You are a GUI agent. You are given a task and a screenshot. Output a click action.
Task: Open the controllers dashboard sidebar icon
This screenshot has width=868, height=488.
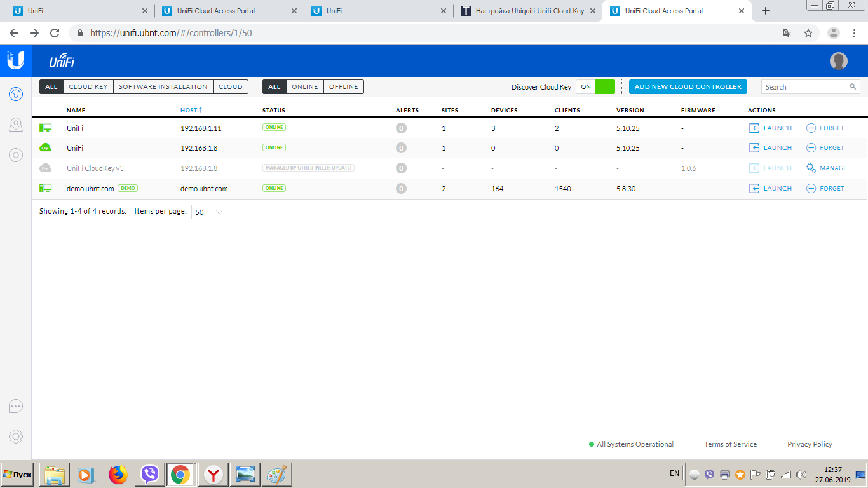point(16,94)
